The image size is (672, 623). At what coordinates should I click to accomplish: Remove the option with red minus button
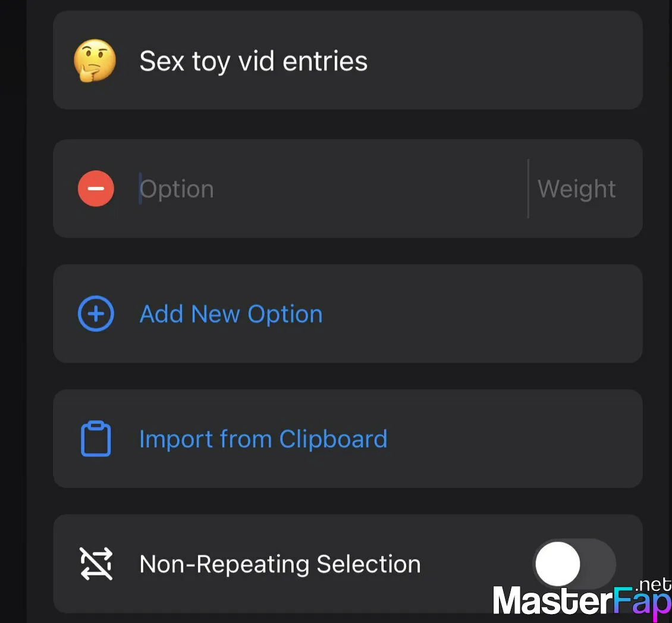96,189
